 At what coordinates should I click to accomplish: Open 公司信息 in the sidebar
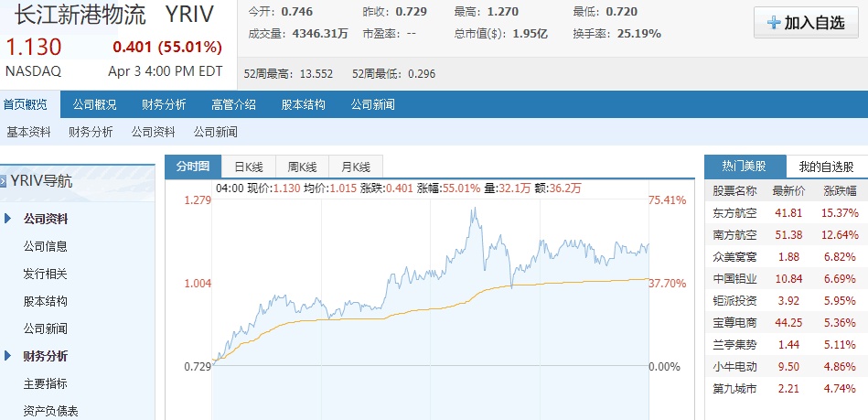pyautogui.click(x=46, y=246)
